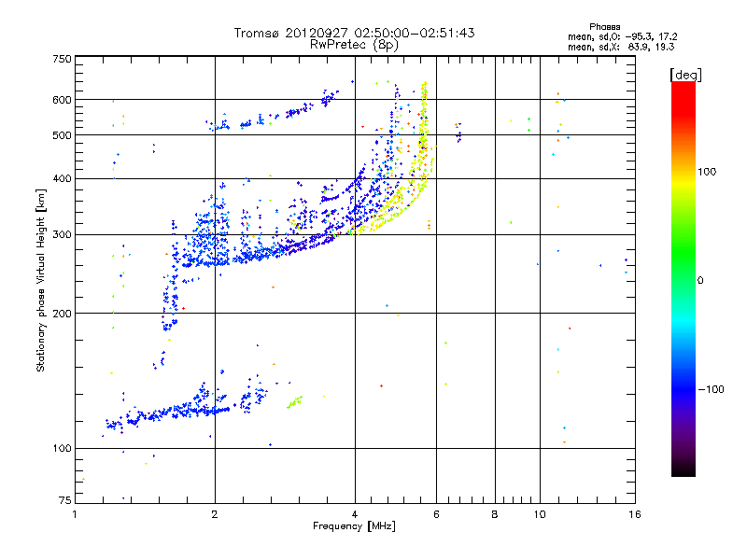Click the y-axis '200' tick label
Screen dimensions: 747x560
(x=62, y=314)
